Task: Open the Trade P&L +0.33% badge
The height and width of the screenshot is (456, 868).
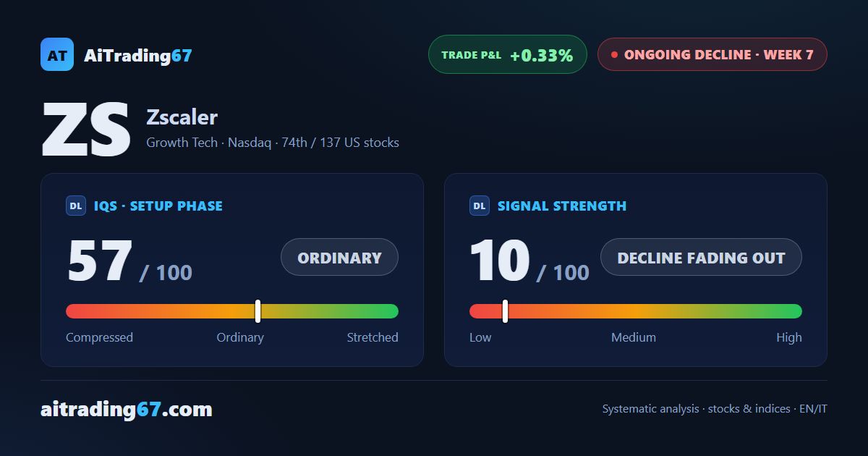Action: coord(507,54)
